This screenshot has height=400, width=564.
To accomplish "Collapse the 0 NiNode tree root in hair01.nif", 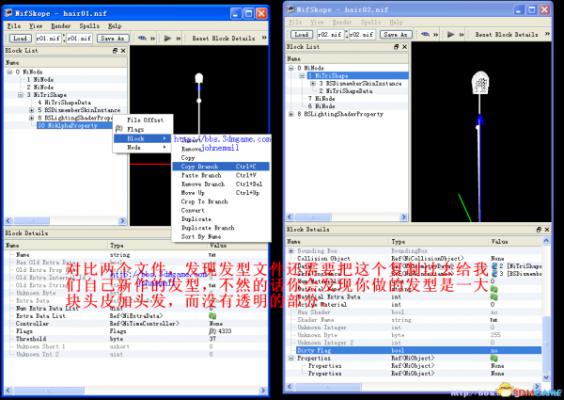I will 10,72.
